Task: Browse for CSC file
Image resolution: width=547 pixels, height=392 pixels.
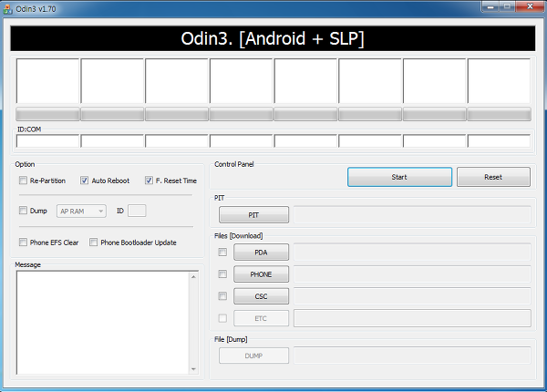Action: coord(261,296)
